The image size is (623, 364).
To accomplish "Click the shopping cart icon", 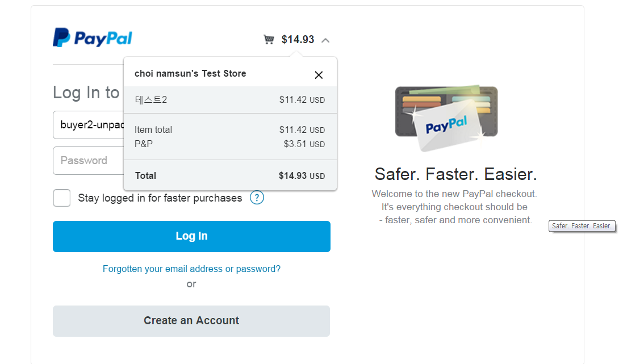I will tap(269, 39).
